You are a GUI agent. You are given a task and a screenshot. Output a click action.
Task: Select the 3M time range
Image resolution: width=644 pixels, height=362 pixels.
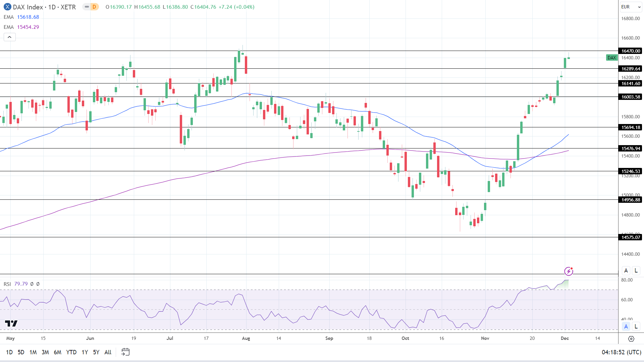click(45, 352)
